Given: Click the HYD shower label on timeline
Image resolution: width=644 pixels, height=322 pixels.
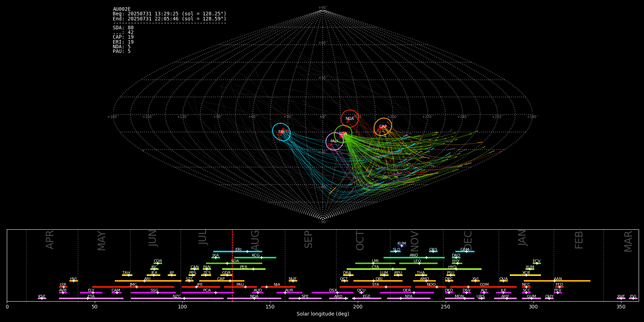Looking at the screenshot, I should point(453,267).
